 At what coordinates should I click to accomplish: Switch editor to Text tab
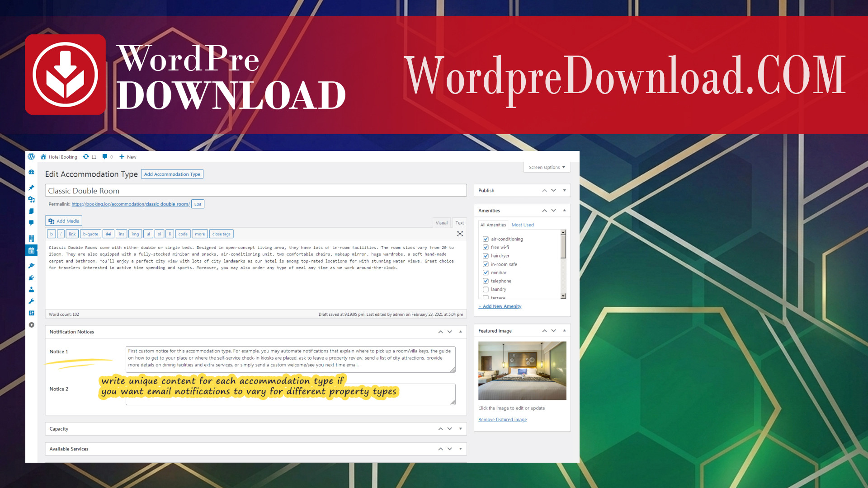[459, 223]
